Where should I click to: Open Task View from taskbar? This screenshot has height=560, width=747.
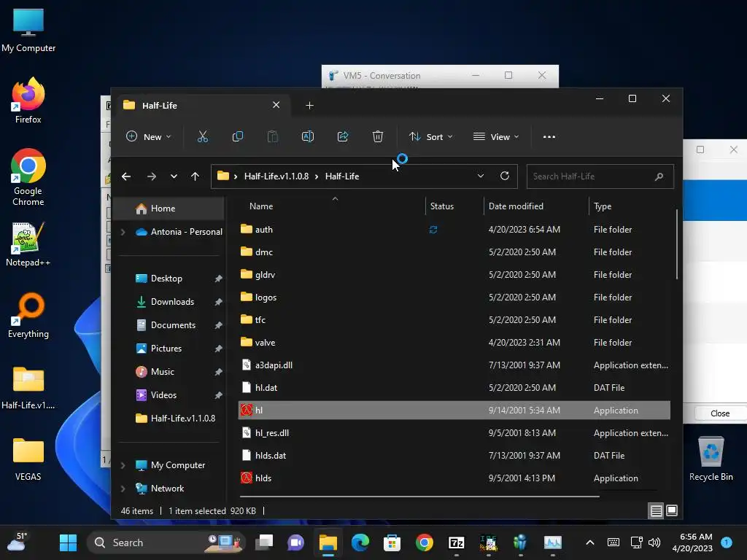264,542
